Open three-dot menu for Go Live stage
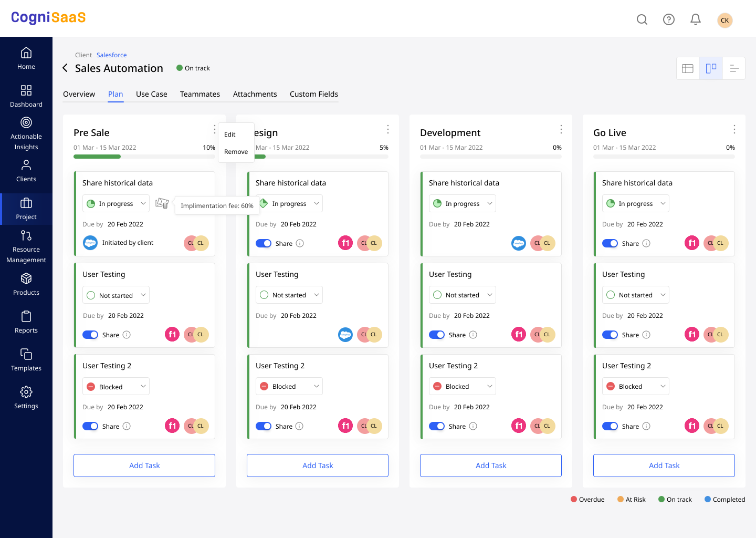 (734, 129)
